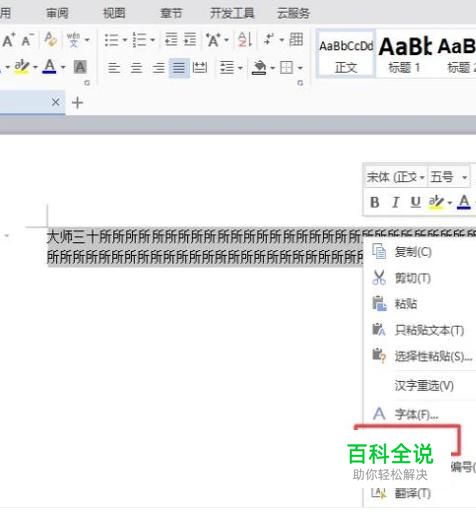Expand ribbon highlight color dropdown
This screenshot has width=476, height=513.
pyautogui.click(x=35, y=68)
